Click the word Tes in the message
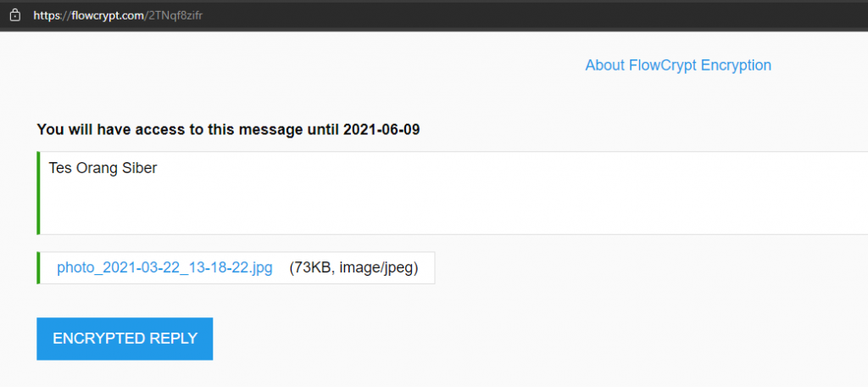 click(60, 168)
